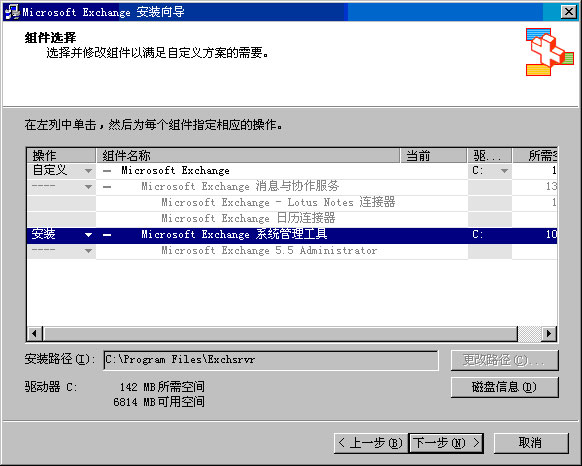Open action dropdown for 消息与协作服务 row
The width and height of the screenshot is (582, 466).
point(88,187)
